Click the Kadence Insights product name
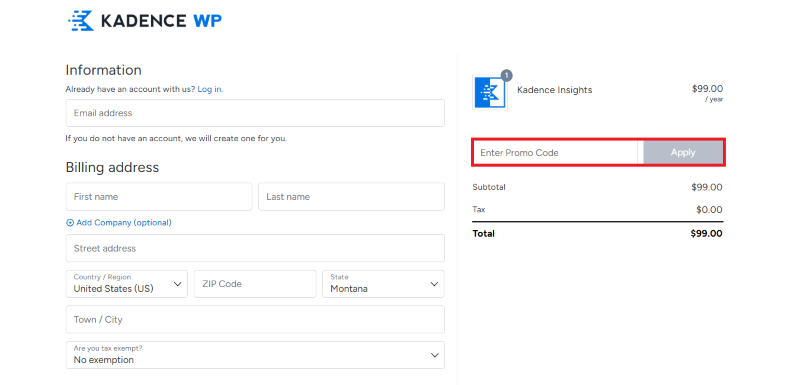Screen dimensions: 800x385 click(x=555, y=90)
